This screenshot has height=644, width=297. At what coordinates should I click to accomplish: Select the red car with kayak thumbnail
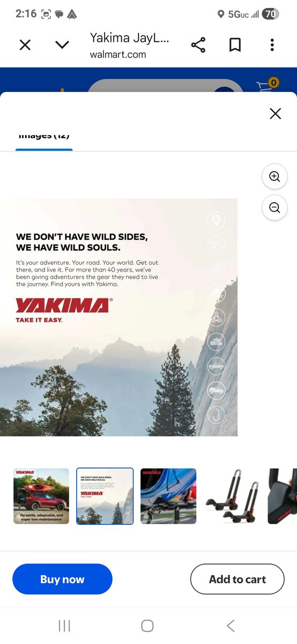[x=41, y=496]
